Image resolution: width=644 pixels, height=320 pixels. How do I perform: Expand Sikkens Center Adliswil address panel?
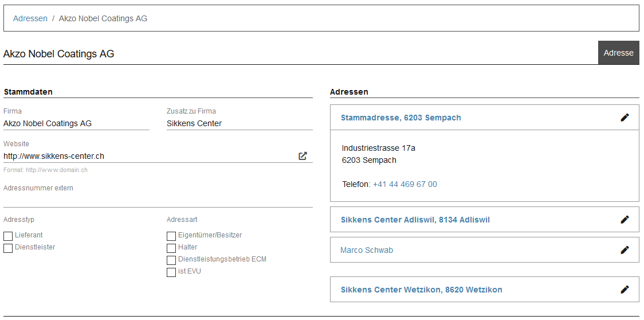pyautogui.click(x=415, y=220)
